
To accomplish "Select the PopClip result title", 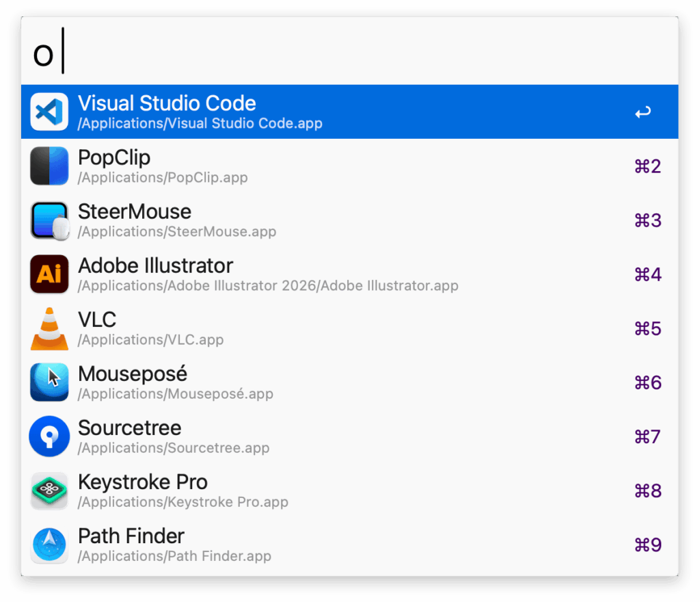I will 114,157.
